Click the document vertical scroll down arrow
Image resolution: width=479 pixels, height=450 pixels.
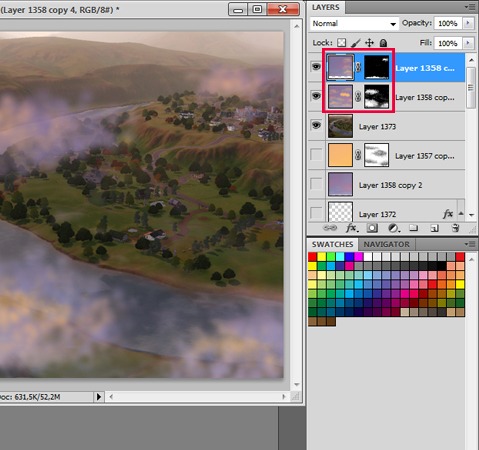coord(296,385)
